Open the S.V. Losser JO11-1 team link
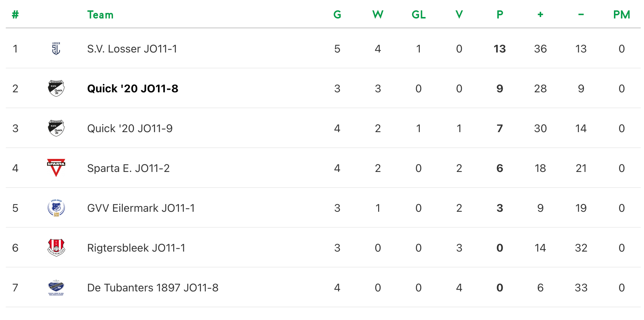 click(x=132, y=49)
